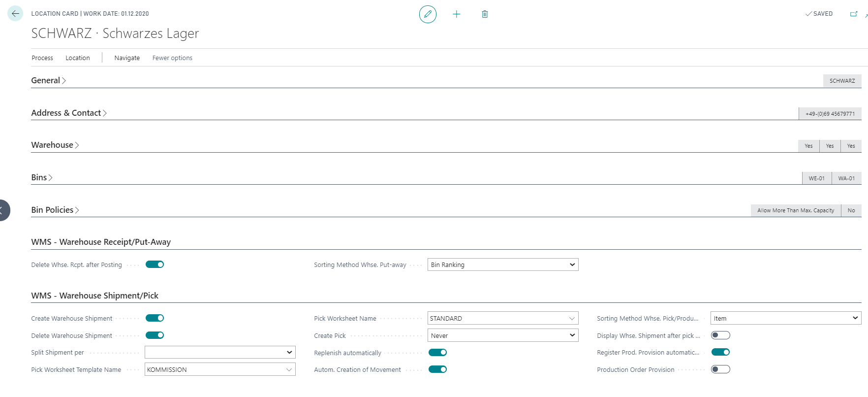Toggle Register Prod. Provision automatically switch

pyautogui.click(x=720, y=352)
